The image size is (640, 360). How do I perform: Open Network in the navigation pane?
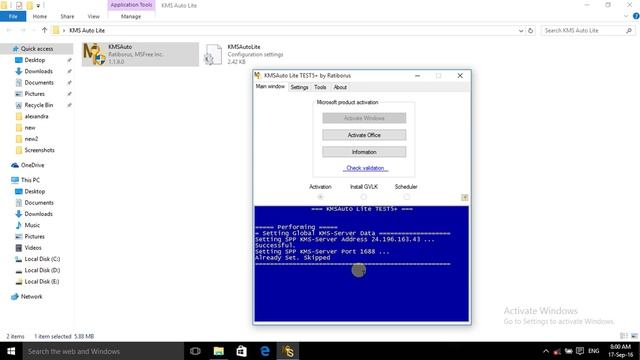click(31, 297)
